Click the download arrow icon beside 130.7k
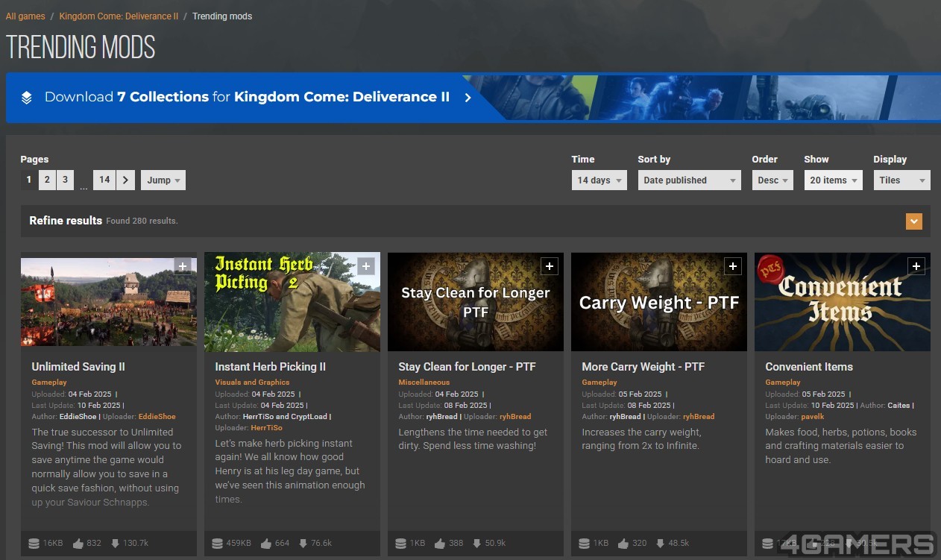This screenshot has height=560, width=941. (x=115, y=543)
